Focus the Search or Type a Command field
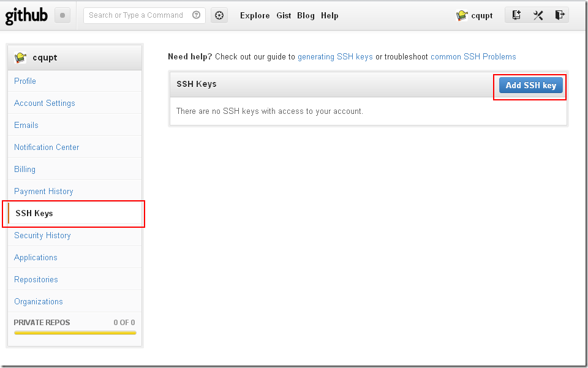The width and height of the screenshot is (588, 368). [145, 15]
